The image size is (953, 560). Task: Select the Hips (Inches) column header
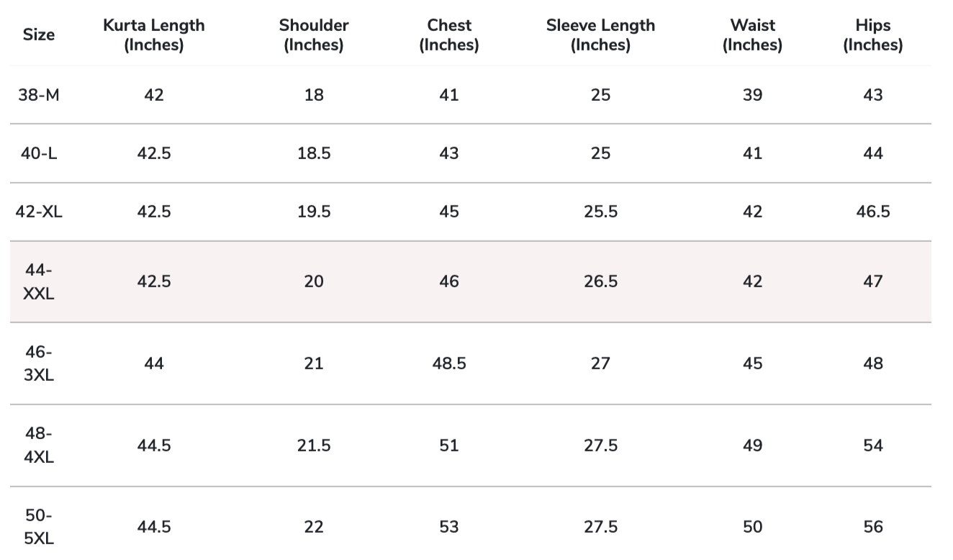873,35
